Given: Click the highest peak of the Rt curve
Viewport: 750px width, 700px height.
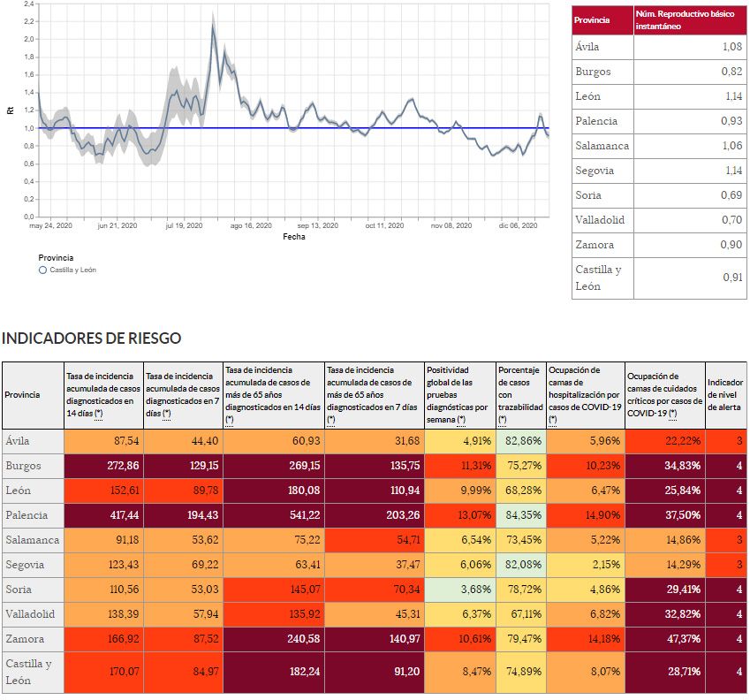Looking at the screenshot, I should (213, 27).
